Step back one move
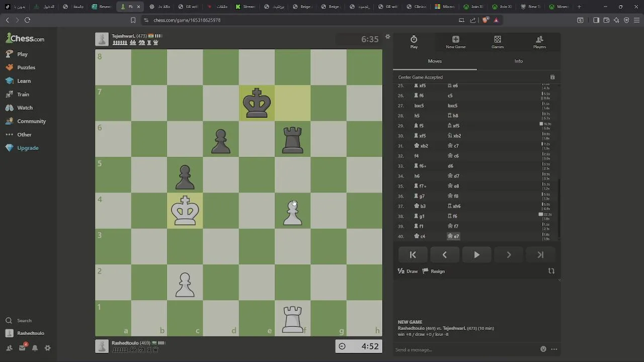The image size is (644, 362). [445, 255]
